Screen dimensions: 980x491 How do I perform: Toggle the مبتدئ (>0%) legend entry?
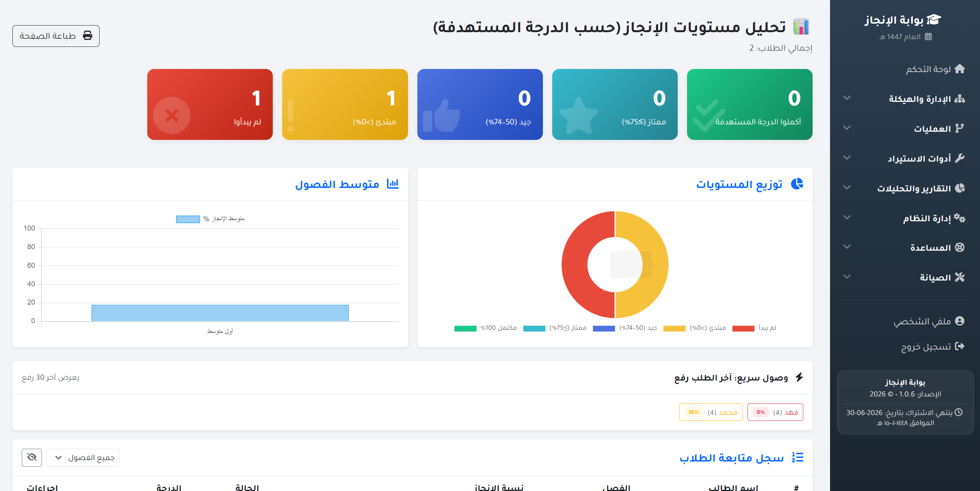694,328
